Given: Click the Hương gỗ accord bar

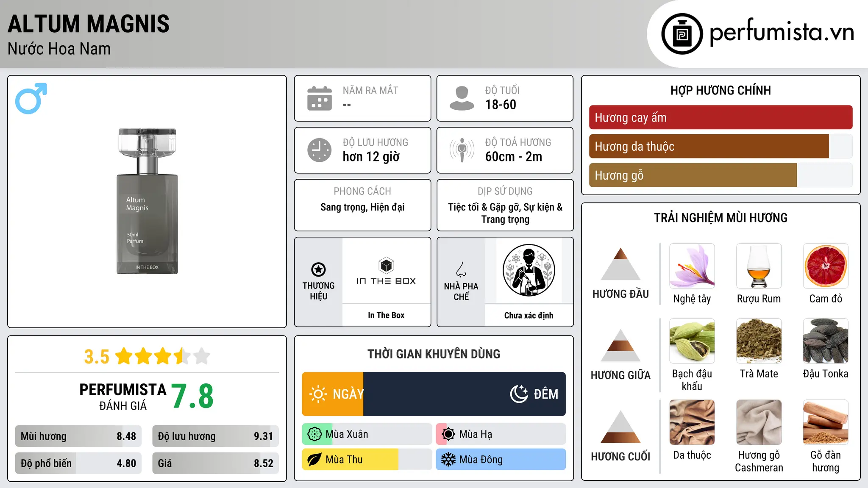Looking at the screenshot, I should (721, 175).
